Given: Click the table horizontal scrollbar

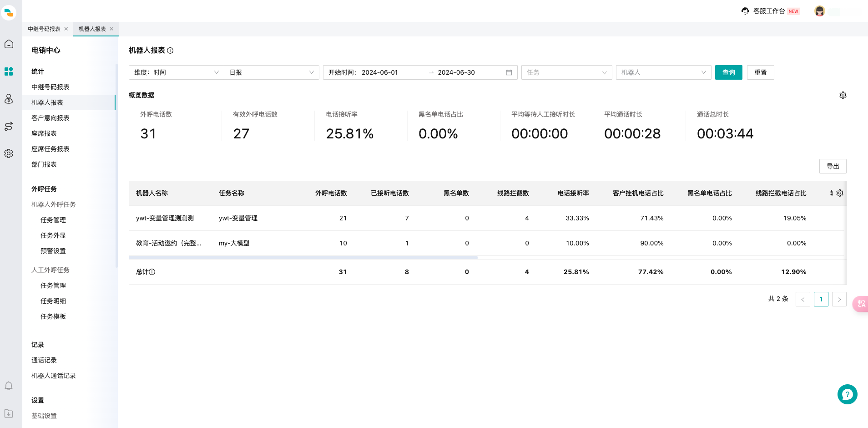Looking at the screenshot, I should tap(303, 257).
